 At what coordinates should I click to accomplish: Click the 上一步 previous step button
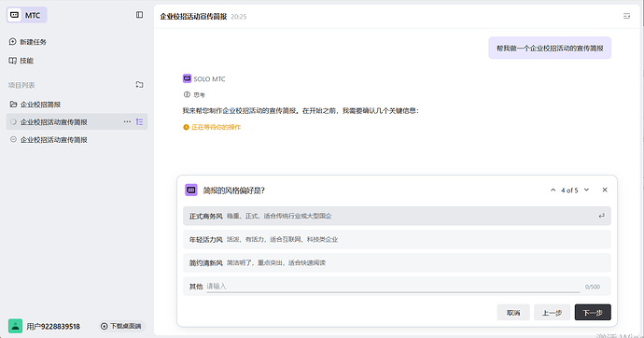(x=552, y=313)
